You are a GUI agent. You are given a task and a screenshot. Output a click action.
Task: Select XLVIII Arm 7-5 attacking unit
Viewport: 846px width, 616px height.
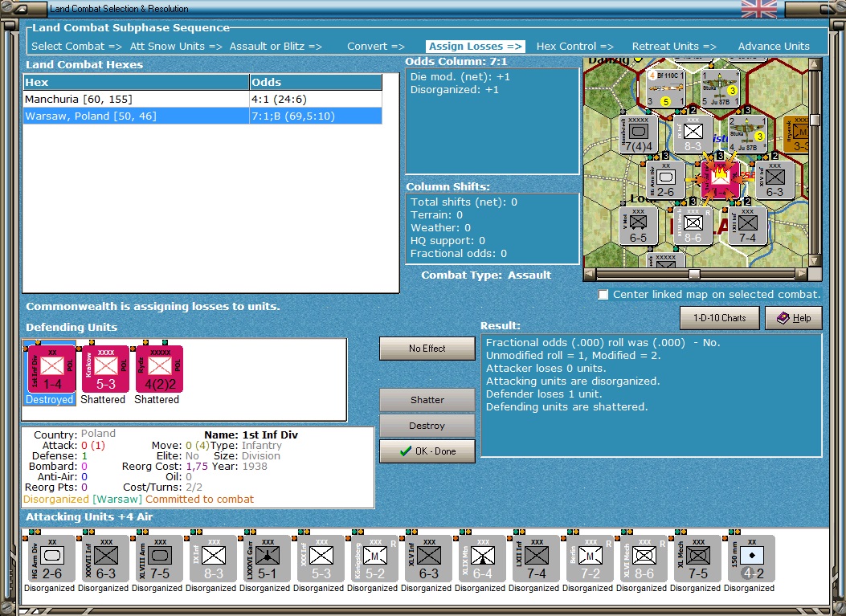160,558
